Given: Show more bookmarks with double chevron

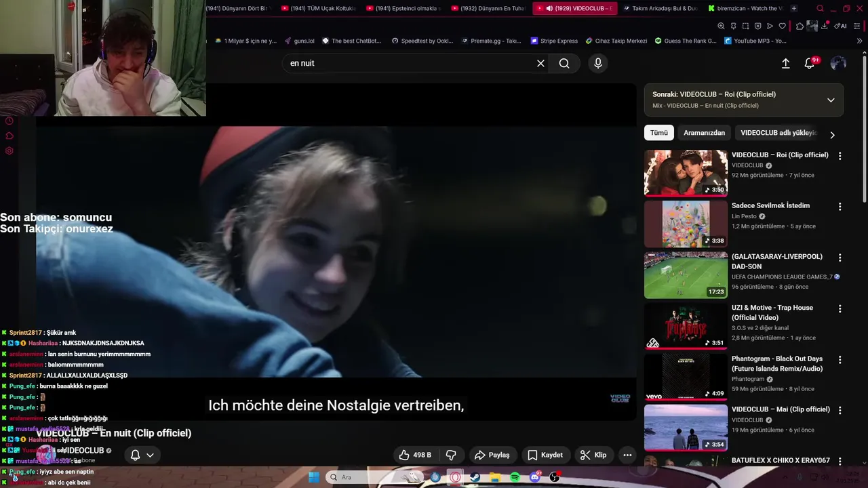Looking at the screenshot, I should click(x=859, y=41).
